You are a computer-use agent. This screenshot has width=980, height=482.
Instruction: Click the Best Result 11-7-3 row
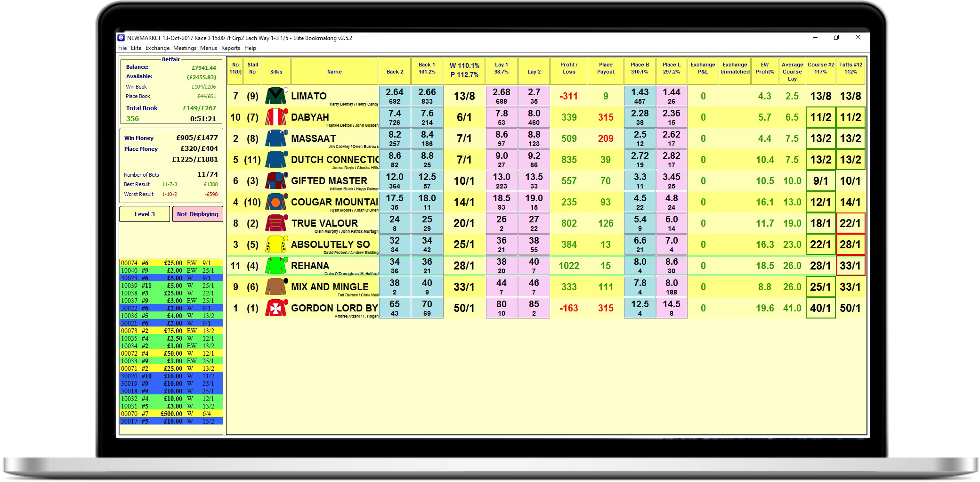tap(171, 184)
